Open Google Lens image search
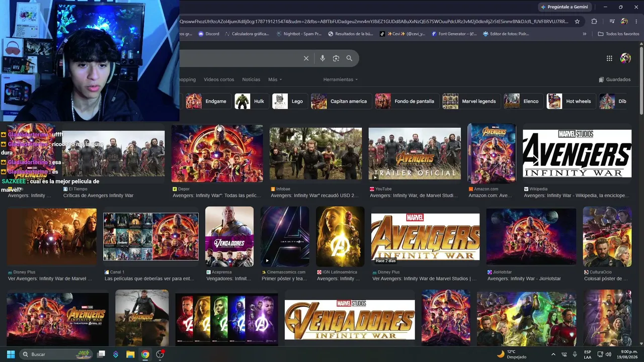Viewport: 644px width, 362px height. pos(336,58)
